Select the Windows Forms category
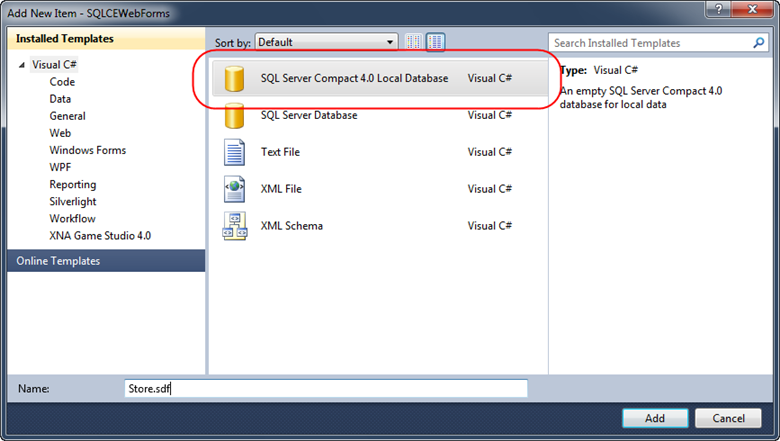Image resolution: width=780 pixels, height=441 pixels. (x=88, y=150)
